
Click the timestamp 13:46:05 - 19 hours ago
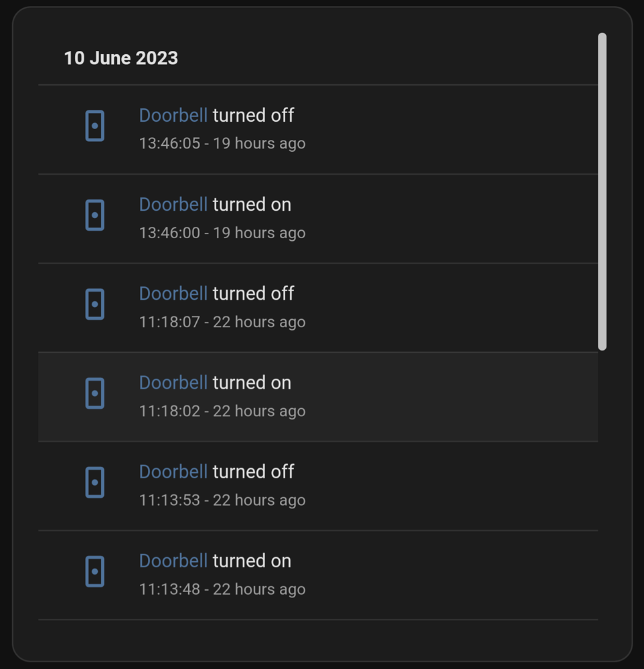[222, 143]
